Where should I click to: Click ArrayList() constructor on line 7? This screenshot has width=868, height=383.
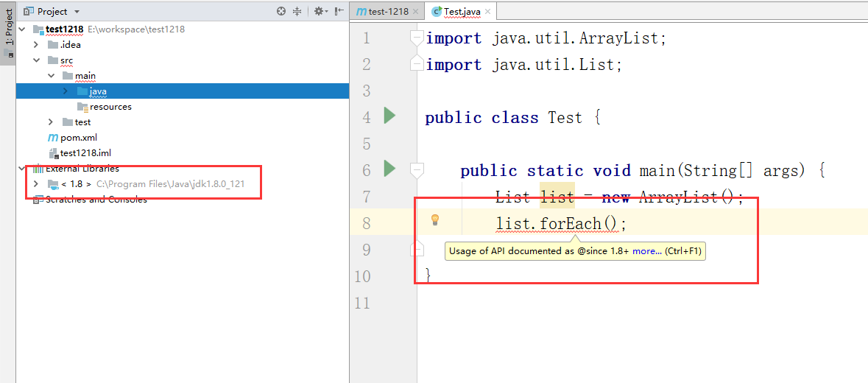(x=686, y=197)
